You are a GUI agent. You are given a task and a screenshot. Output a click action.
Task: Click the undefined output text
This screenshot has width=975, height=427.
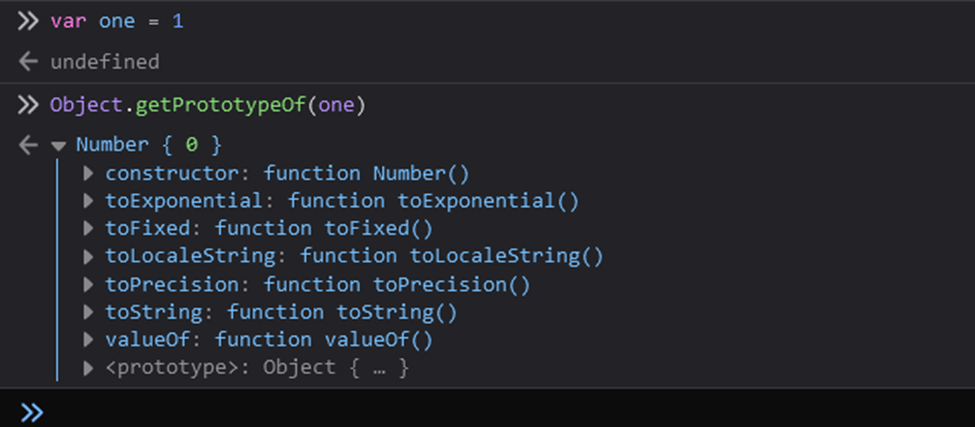pyautogui.click(x=104, y=62)
